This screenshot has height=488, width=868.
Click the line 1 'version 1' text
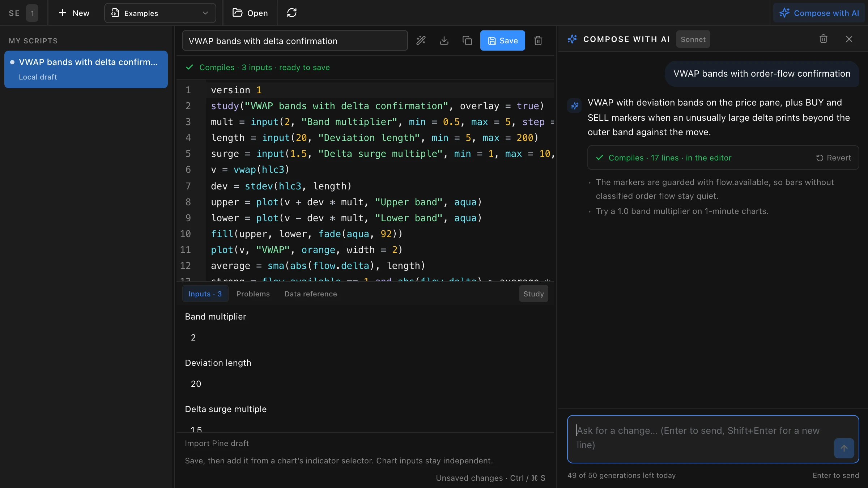coord(236,90)
